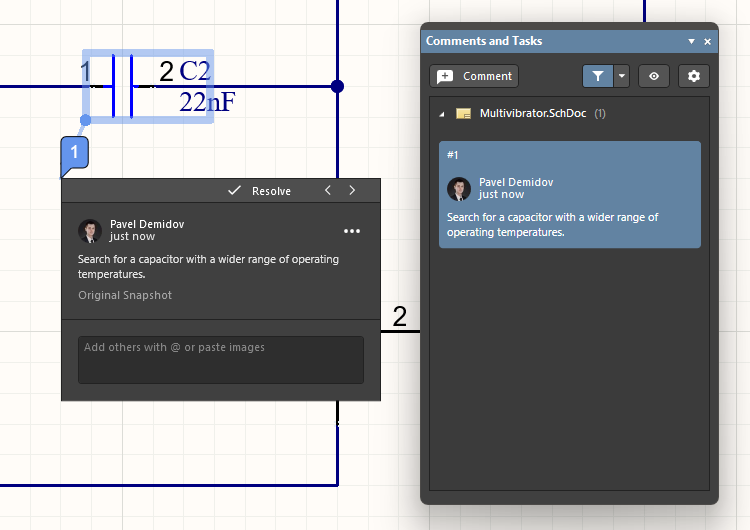Screen dimensions: 750x530
Task: Click Pavel Demidov's avatar in the comment popup
Action: [90, 231]
